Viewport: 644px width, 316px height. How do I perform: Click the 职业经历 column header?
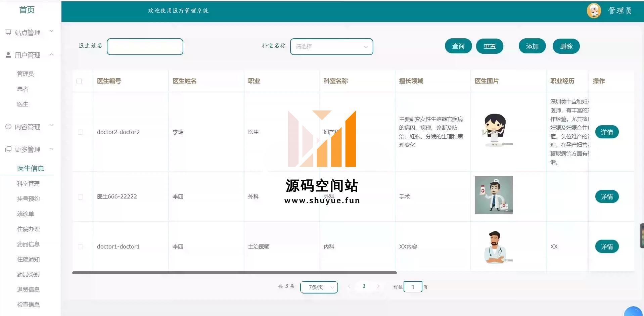[562, 81]
